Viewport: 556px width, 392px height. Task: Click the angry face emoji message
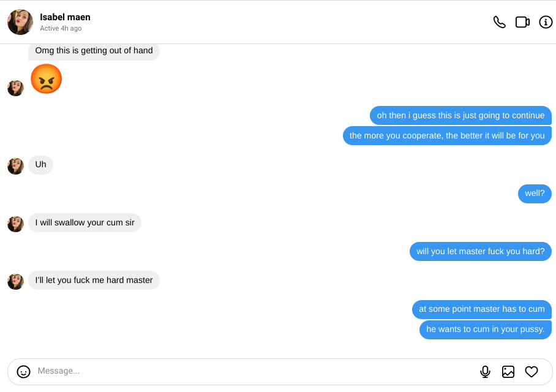[47, 79]
